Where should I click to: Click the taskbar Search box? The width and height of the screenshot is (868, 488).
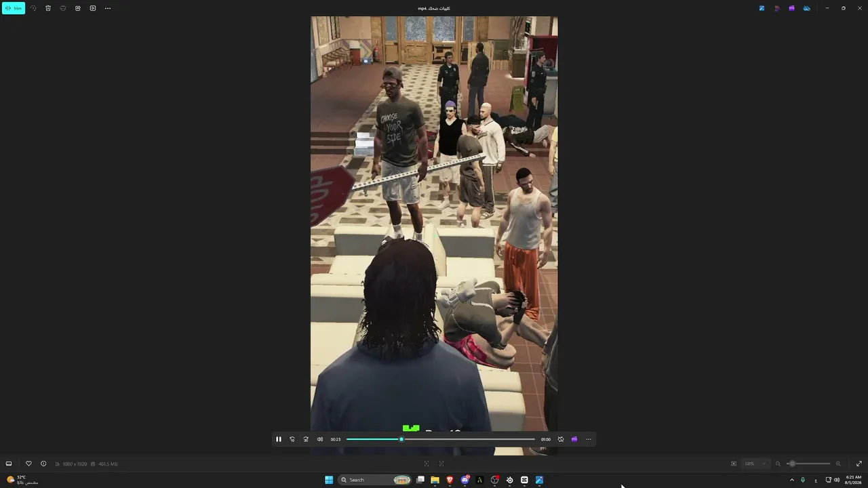coord(376,480)
